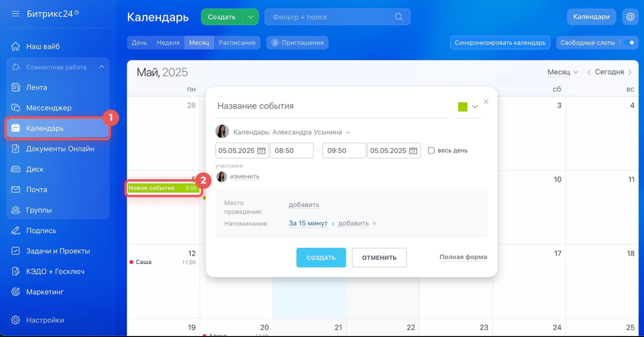Open the end date calendar picker icon
The height and width of the screenshot is (337, 644).
pos(413,151)
